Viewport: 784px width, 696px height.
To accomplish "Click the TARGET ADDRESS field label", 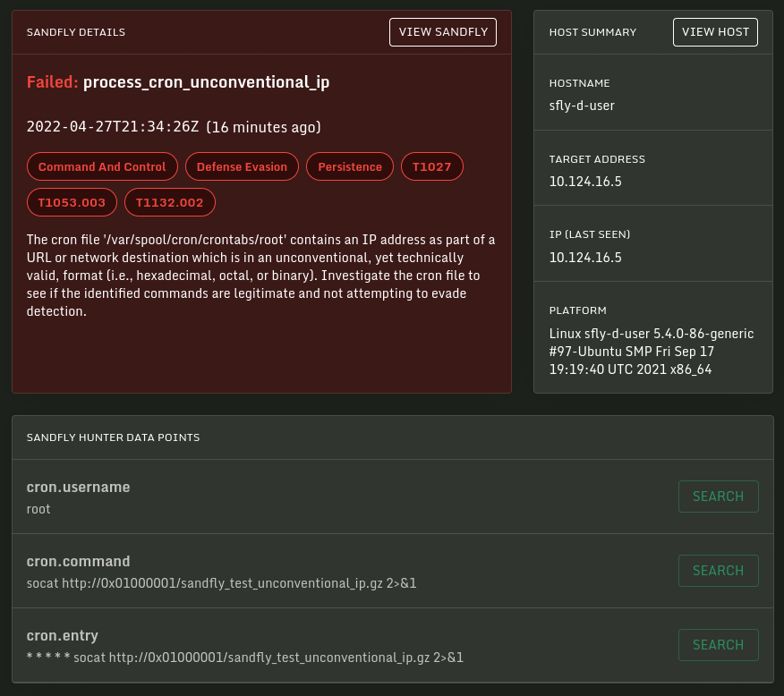I will click(597, 159).
